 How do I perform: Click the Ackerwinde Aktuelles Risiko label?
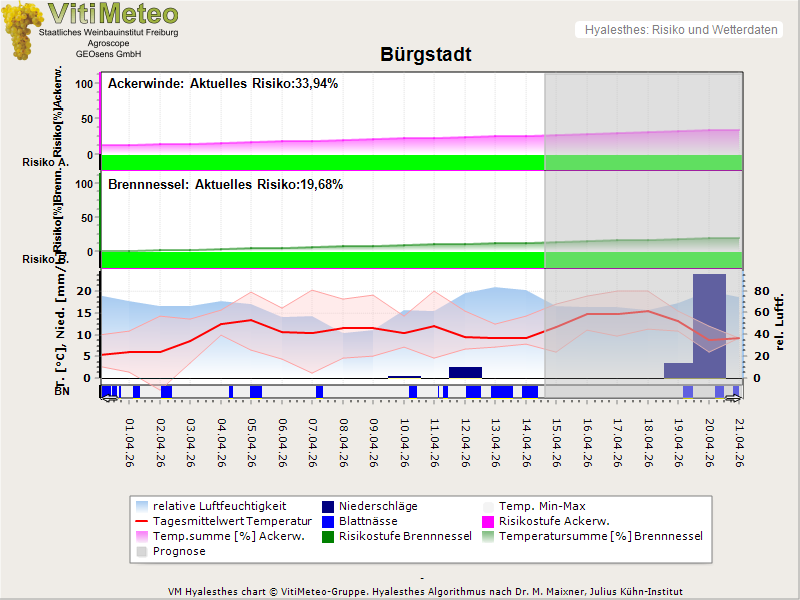point(222,84)
